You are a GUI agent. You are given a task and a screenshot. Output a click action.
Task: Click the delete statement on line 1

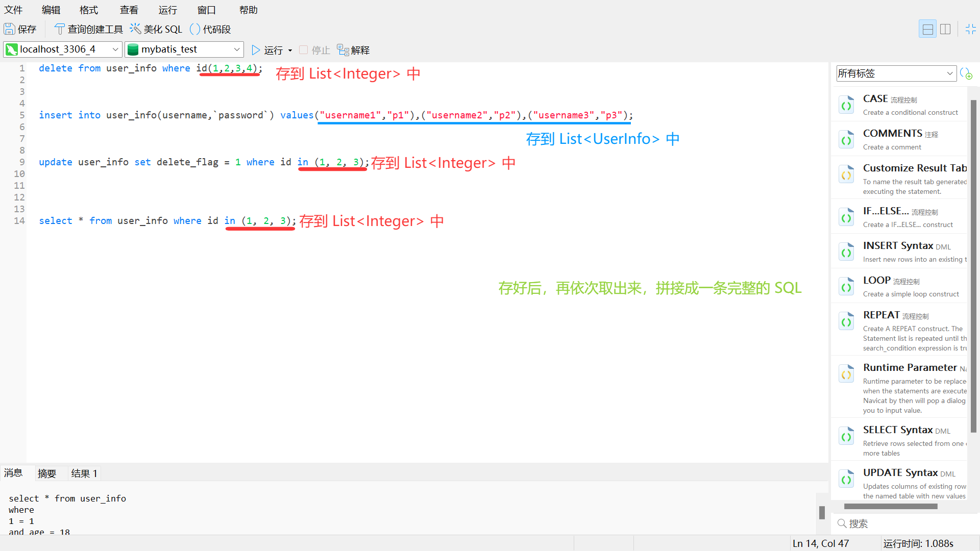[151, 68]
